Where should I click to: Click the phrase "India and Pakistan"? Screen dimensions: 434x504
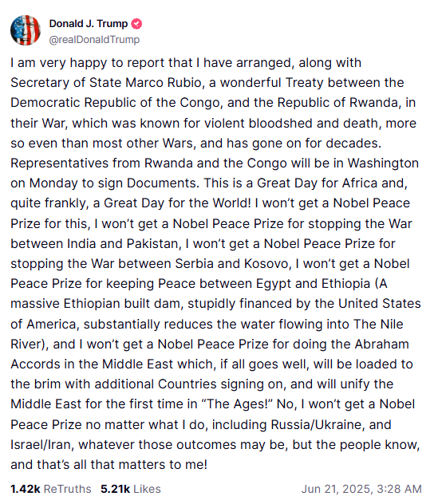[123, 244]
